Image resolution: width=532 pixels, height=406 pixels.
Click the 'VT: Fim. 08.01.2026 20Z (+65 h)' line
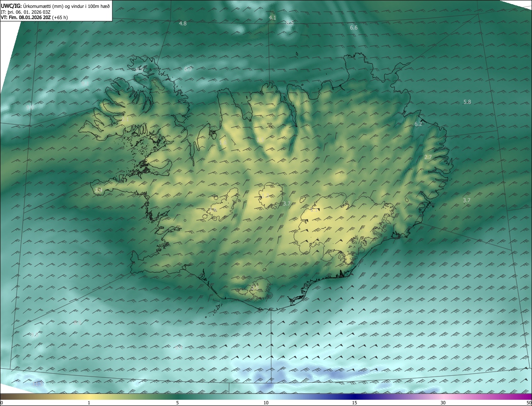(34, 17)
